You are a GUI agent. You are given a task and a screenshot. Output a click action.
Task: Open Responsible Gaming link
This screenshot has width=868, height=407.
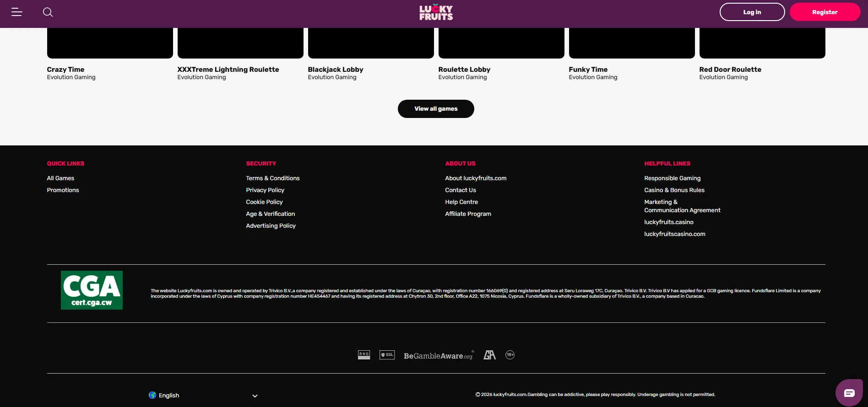pyautogui.click(x=673, y=178)
